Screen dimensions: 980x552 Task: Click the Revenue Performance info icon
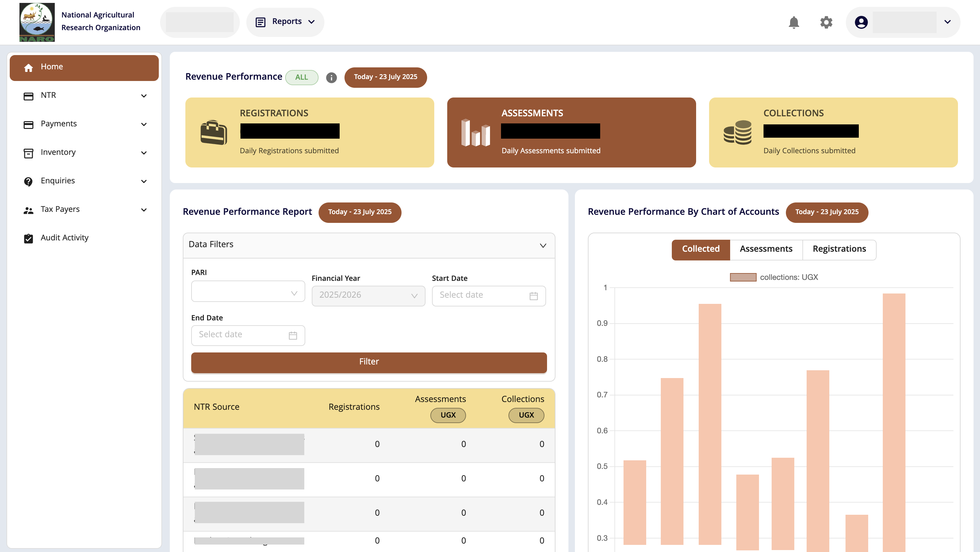pyautogui.click(x=331, y=77)
